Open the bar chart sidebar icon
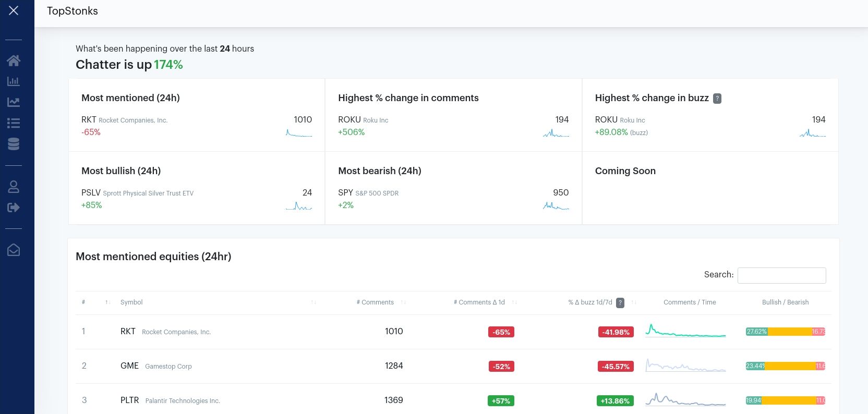 tap(14, 81)
